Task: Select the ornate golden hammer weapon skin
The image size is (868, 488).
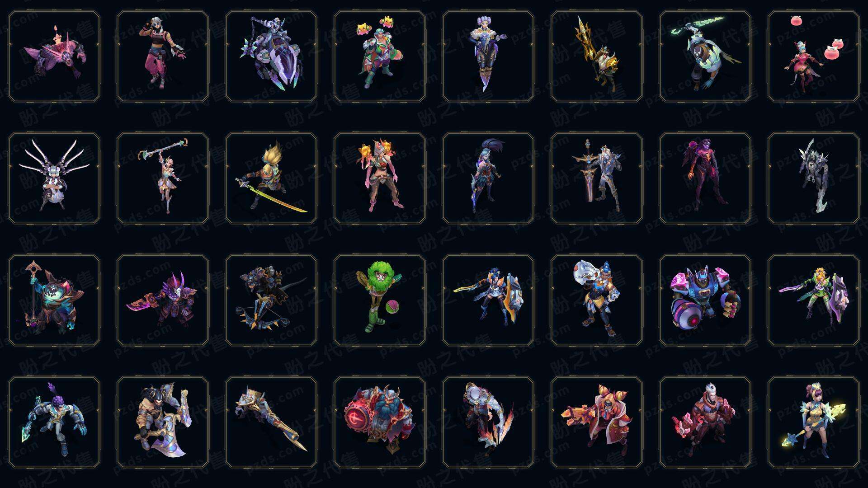Action: (x=271, y=422)
